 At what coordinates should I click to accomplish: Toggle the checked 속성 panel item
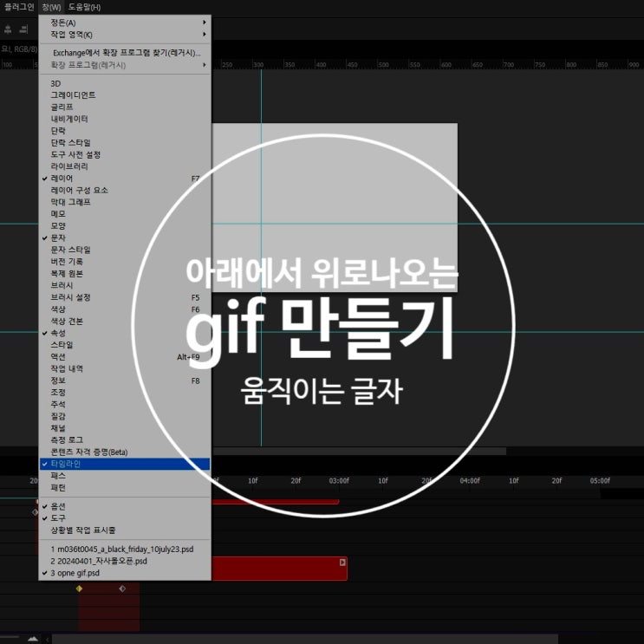point(125,333)
